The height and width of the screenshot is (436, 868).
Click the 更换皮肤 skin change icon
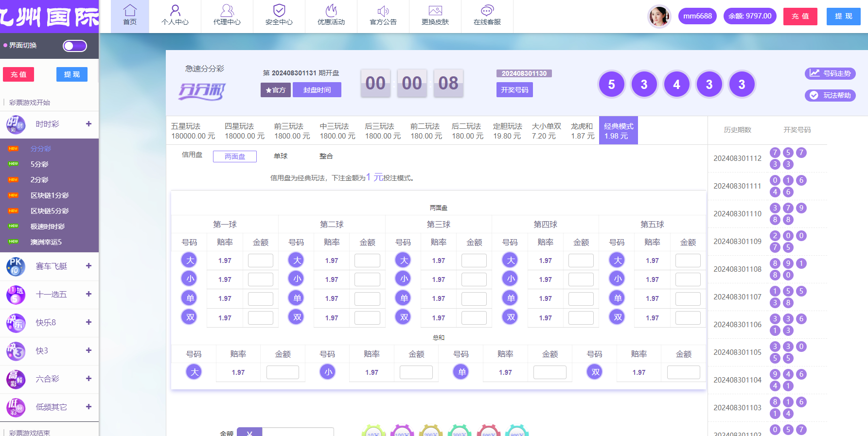(x=435, y=11)
